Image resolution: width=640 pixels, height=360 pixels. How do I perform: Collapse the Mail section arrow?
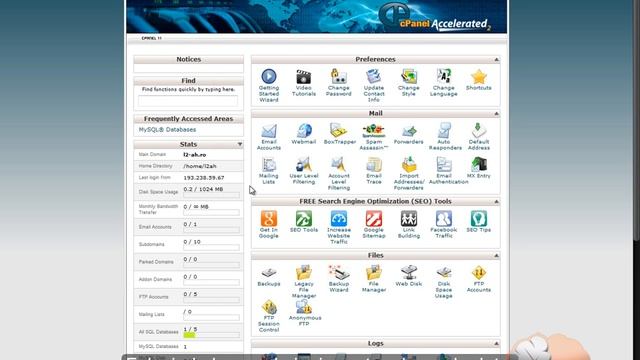[x=496, y=113]
